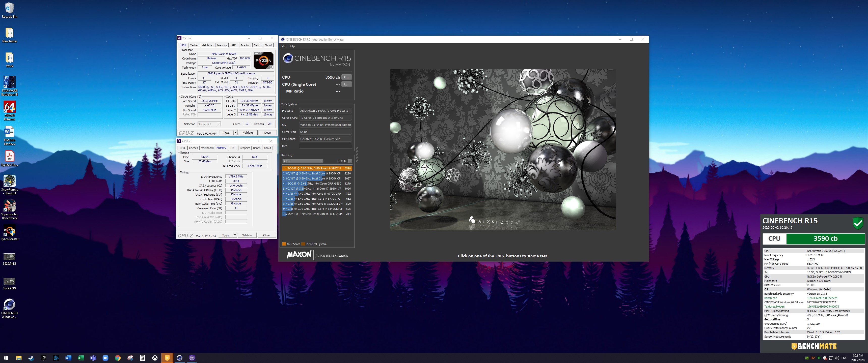Open the Snipping Tool taskbar icon
The image size is (868, 363).
(130, 358)
